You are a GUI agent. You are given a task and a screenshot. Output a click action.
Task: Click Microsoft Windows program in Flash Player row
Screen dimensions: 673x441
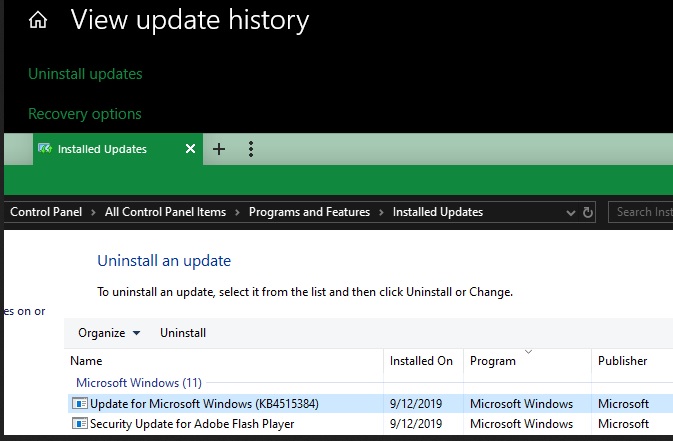(x=521, y=424)
